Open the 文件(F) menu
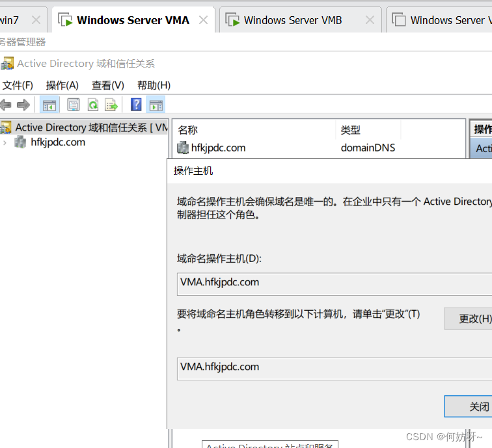The width and height of the screenshot is (492, 448). tap(18, 85)
